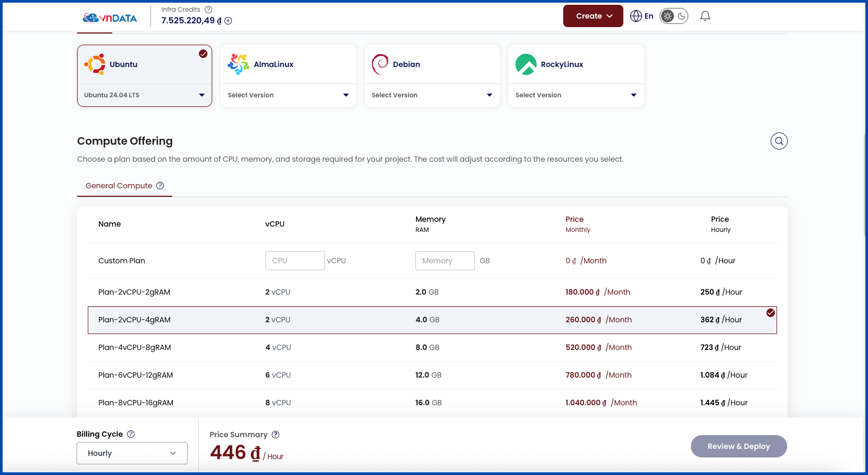Click the 8.0 GB memory cell
Screen dimensions: 868x475
tap(427, 347)
